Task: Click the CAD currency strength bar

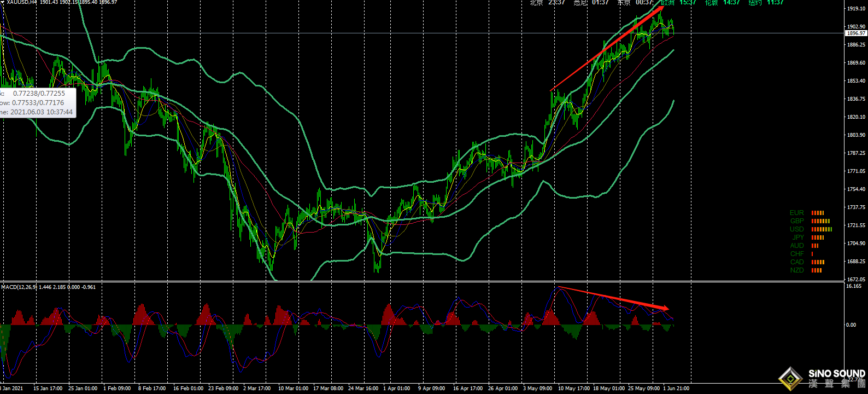Action: 818,262
